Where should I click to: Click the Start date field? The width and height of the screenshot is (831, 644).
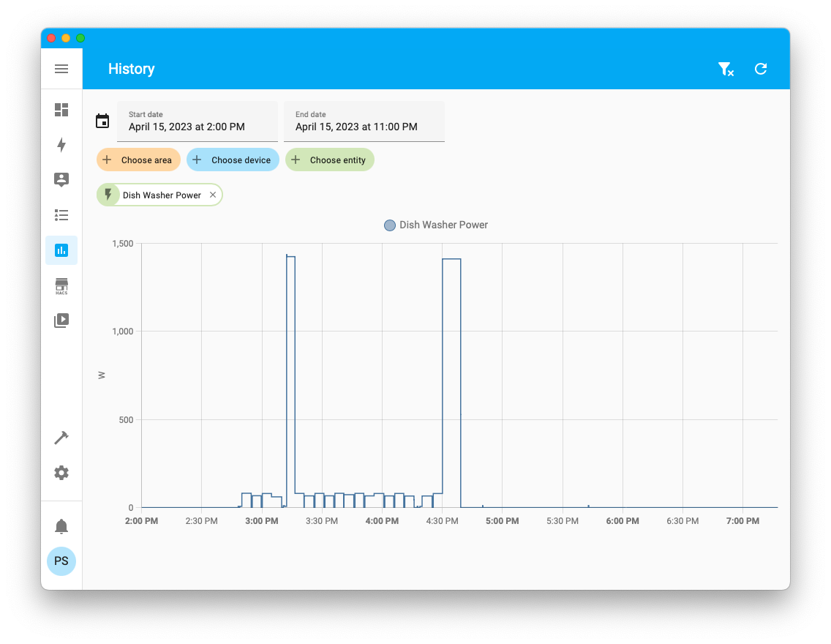point(198,122)
